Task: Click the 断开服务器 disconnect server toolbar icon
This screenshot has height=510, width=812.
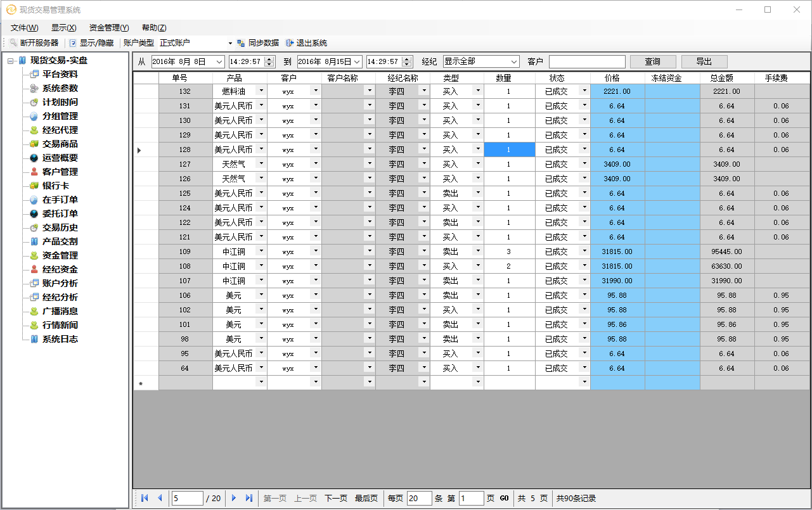Action: [x=13, y=43]
